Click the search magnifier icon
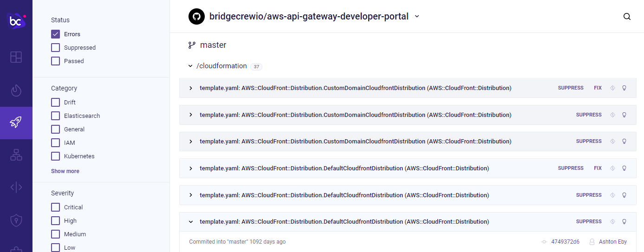 pyautogui.click(x=627, y=17)
